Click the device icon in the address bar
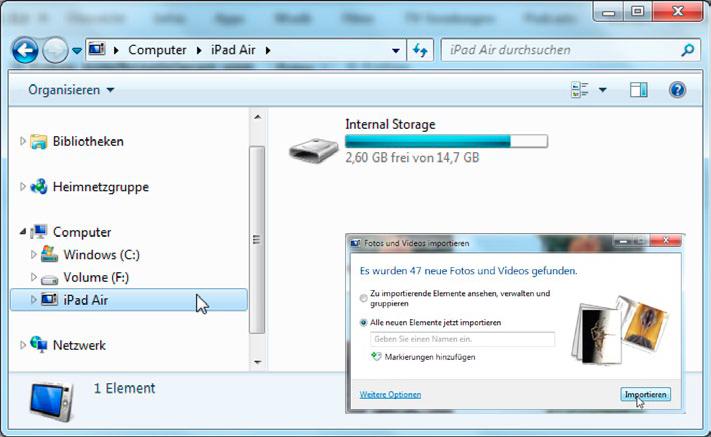 click(97, 49)
